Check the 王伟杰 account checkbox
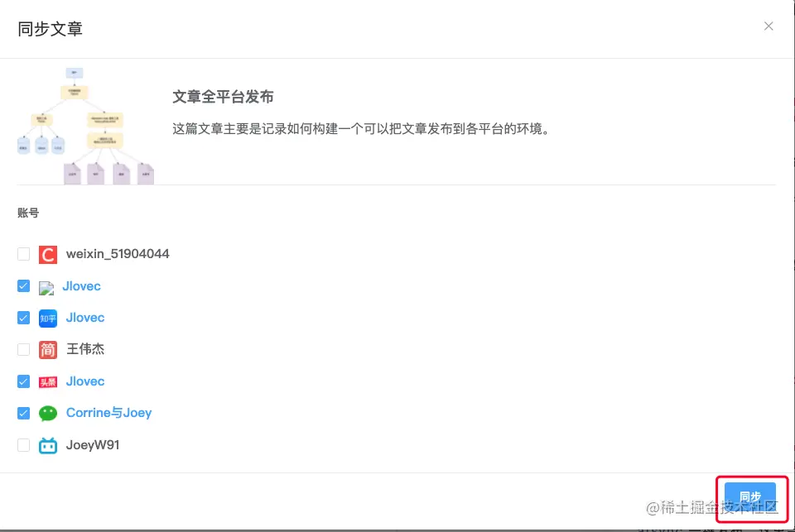 click(23, 349)
